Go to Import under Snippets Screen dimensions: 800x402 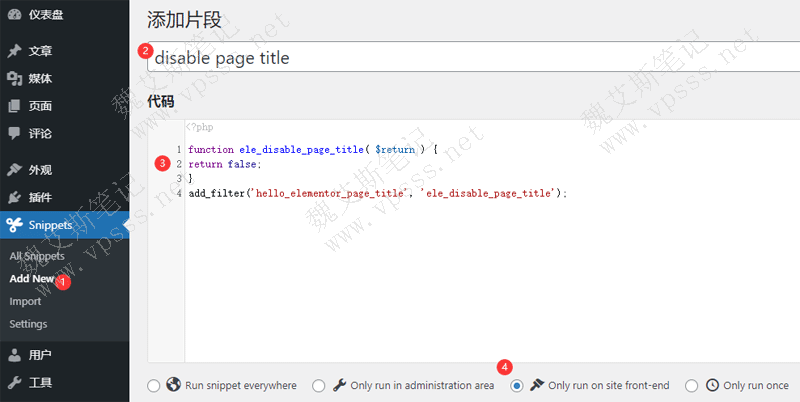coord(25,301)
